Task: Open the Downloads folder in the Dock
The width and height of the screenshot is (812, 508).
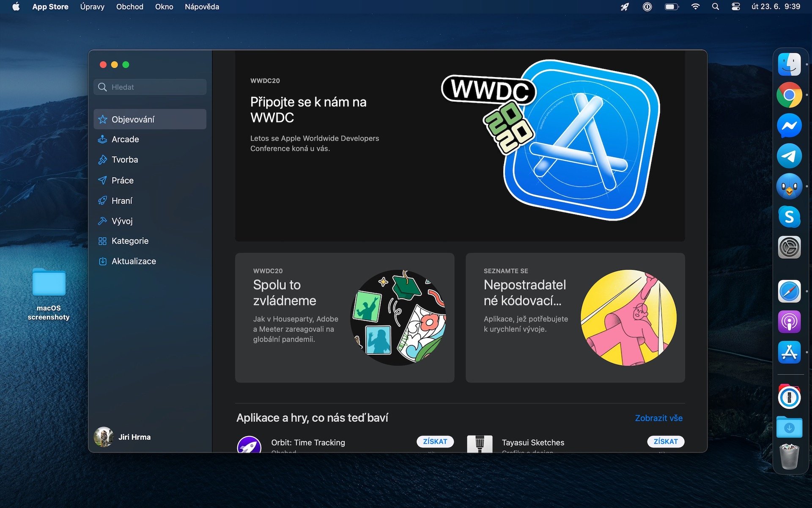Action: tap(789, 427)
